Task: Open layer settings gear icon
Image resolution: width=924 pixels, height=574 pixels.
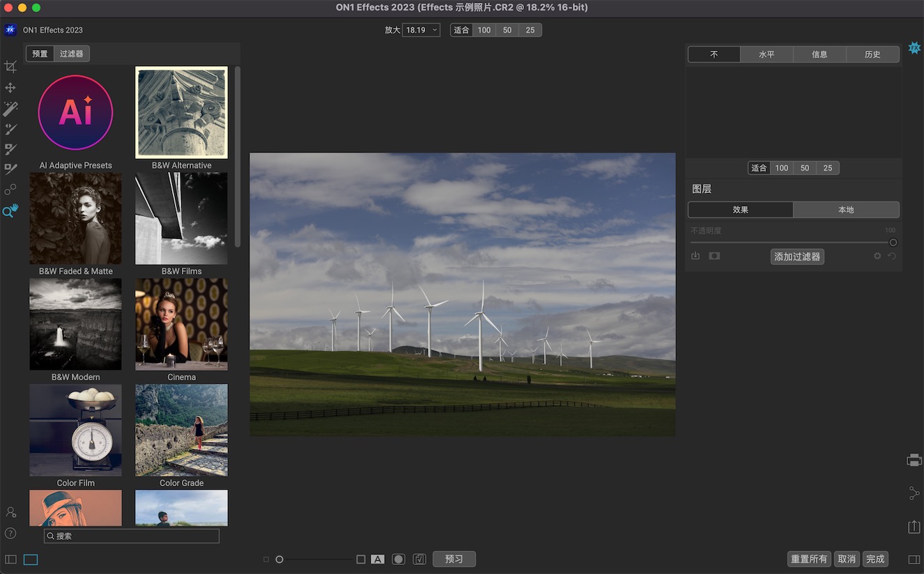Action: point(877,256)
